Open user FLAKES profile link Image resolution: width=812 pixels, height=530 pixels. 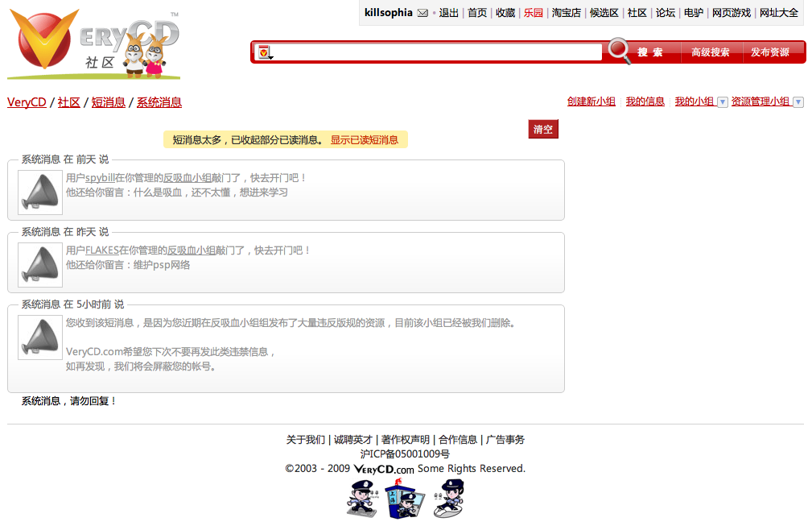coord(102,251)
